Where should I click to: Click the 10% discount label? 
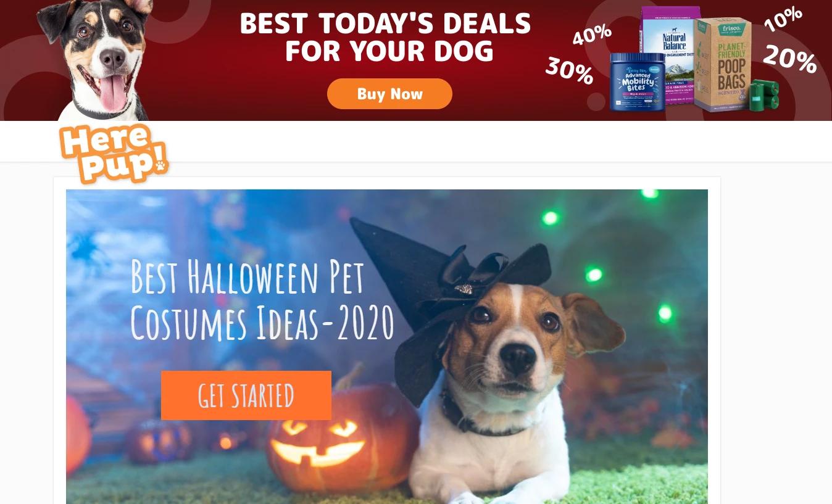tap(783, 19)
